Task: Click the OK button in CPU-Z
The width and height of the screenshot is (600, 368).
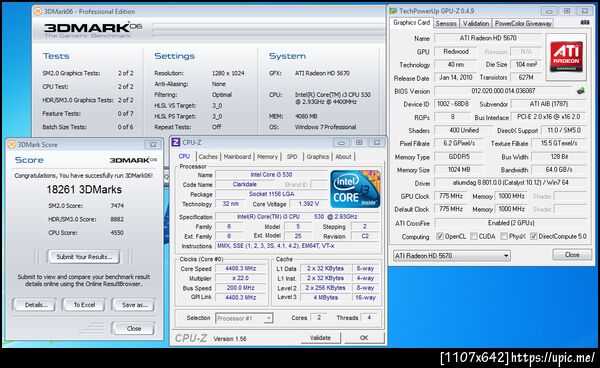Action: 364,338
